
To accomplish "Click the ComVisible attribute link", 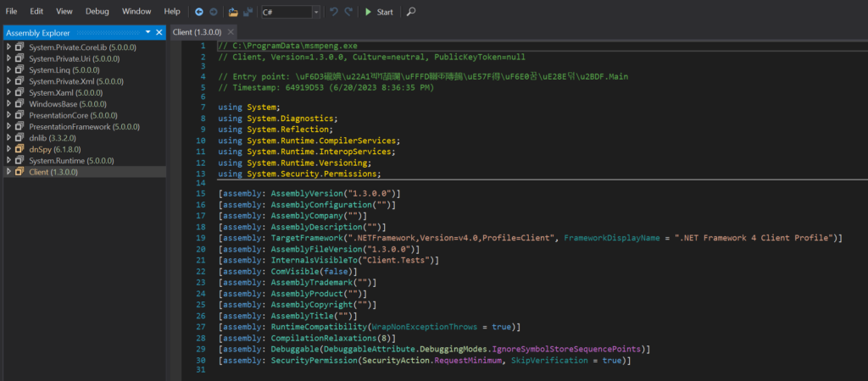I will click(x=296, y=272).
